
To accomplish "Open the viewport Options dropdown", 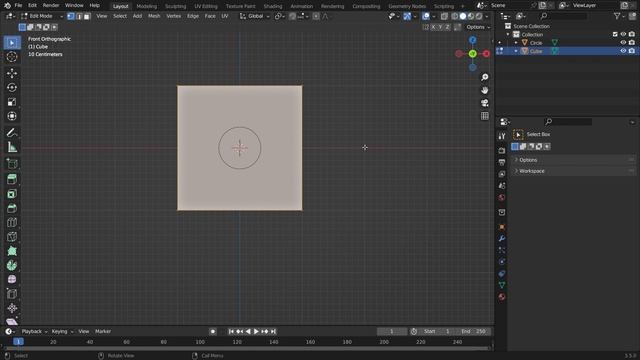I will click(x=478, y=27).
